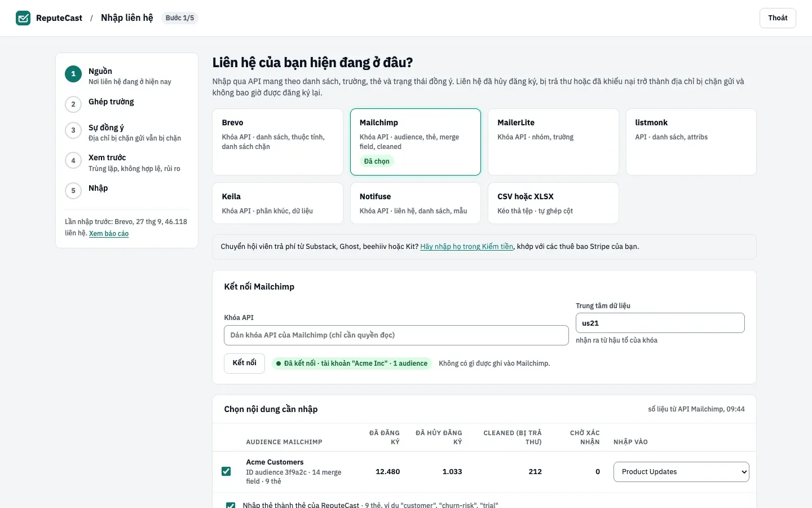Go to step 4 Xem trước
Image resolution: width=812 pixels, height=508 pixels.
[x=127, y=163]
